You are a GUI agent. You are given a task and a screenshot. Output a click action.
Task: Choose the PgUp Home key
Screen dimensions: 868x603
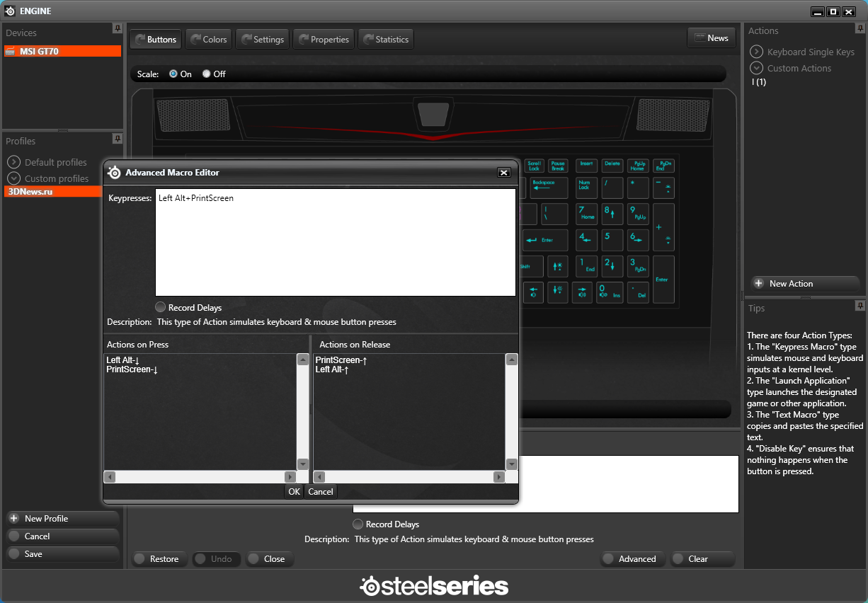coord(638,166)
